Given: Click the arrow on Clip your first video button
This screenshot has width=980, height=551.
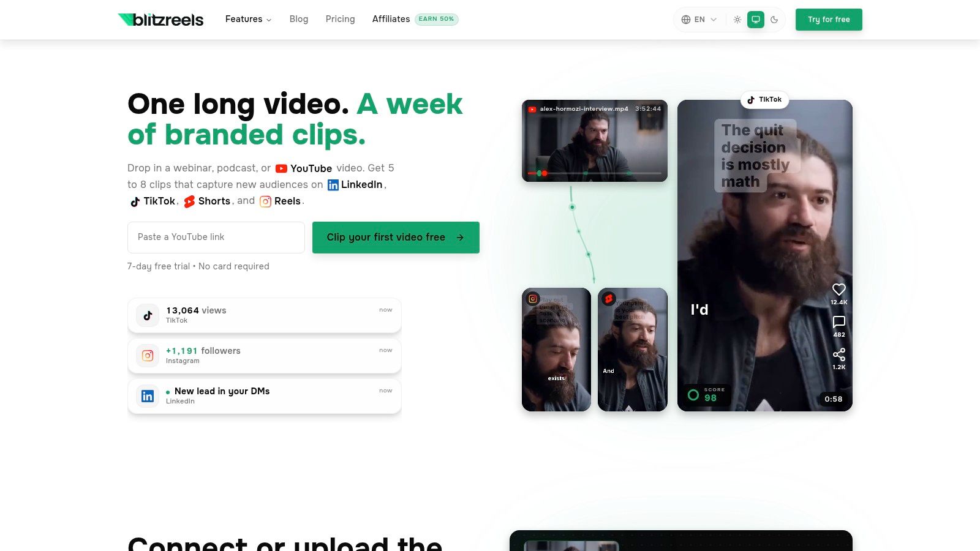Looking at the screenshot, I should (460, 238).
